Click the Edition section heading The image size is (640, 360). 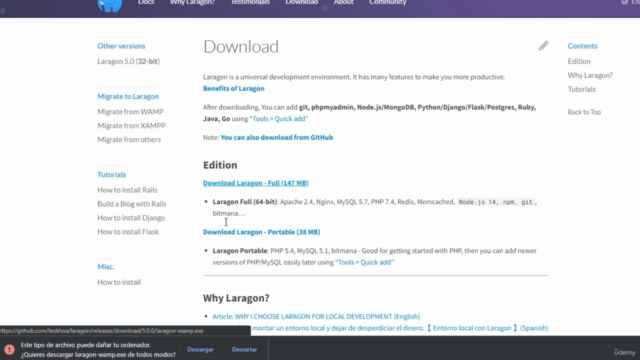tap(220, 165)
